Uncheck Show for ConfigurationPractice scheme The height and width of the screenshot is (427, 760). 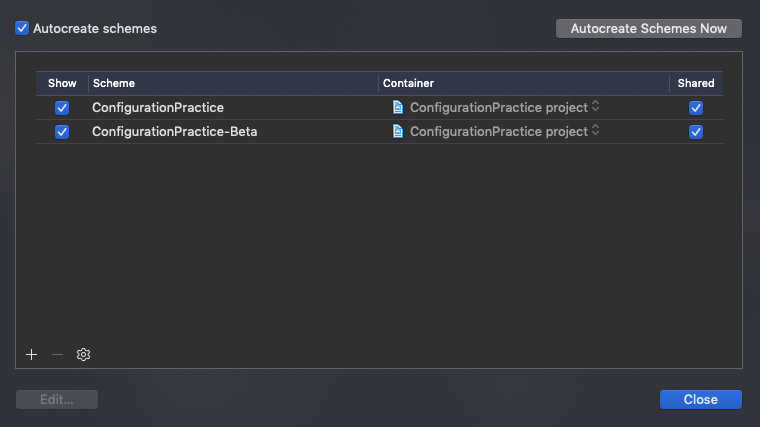[62, 107]
